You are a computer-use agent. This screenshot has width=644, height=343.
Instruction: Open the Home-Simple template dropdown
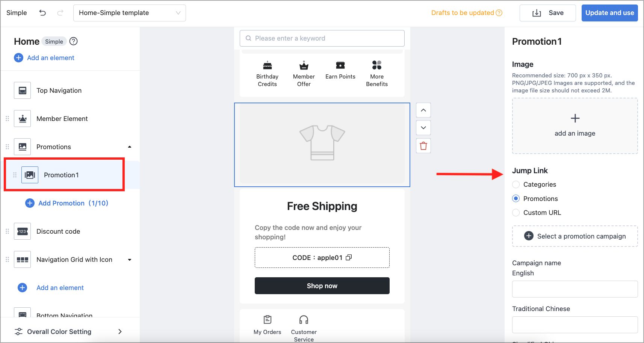[130, 13]
